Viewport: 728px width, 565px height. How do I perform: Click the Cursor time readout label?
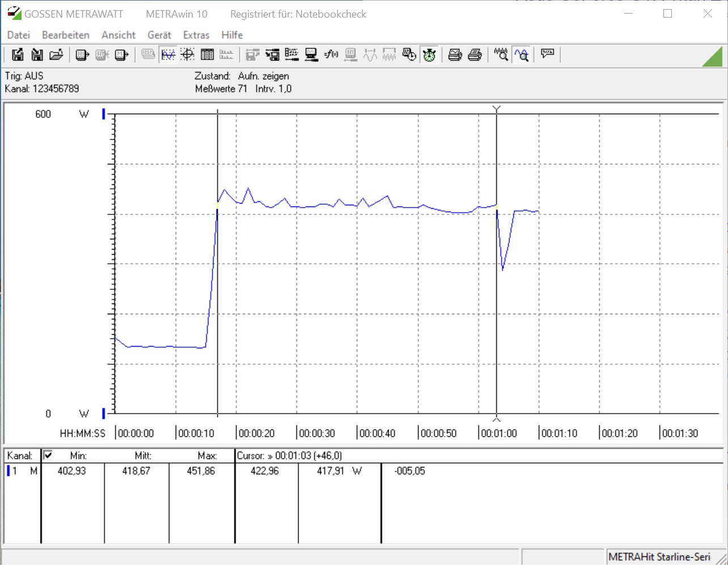coord(289,456)
